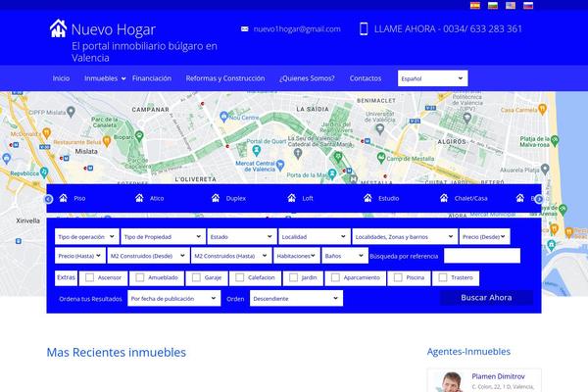Click nuevo1hogar@gmail.com email link

point(297,28)
